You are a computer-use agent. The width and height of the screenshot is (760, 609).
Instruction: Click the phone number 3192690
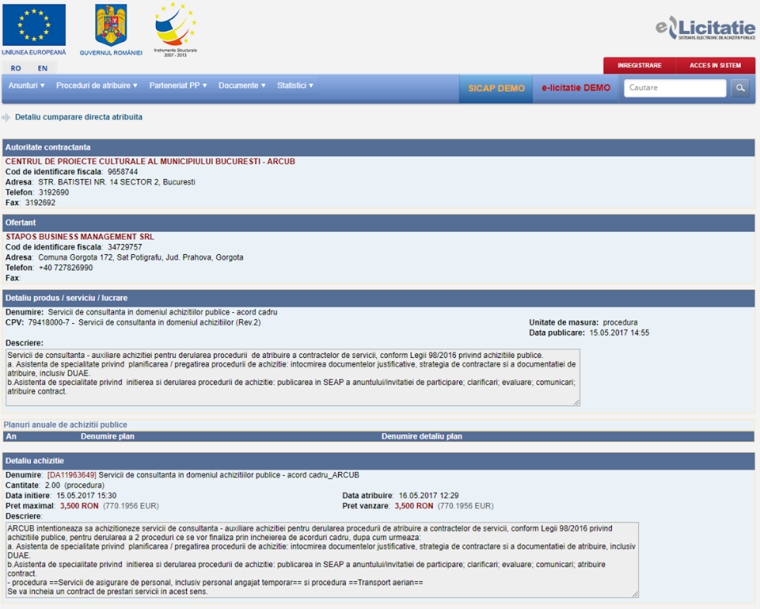[x=54, y=192]
